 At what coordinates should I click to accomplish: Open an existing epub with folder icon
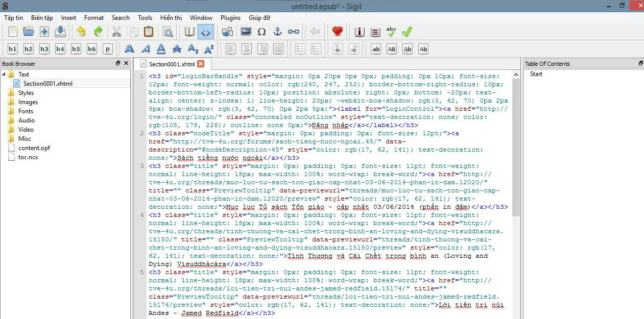[x=29, y=32]
